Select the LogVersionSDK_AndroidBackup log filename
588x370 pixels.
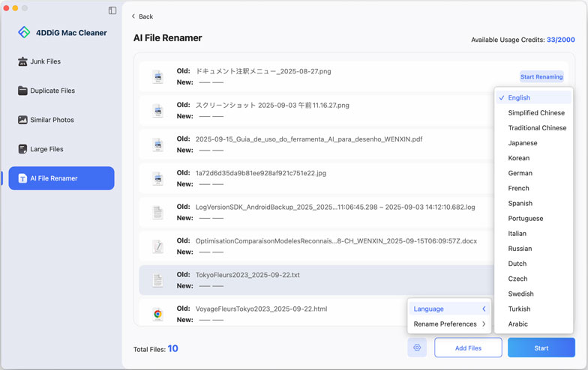pyautogui.click(x=335, y=207)
